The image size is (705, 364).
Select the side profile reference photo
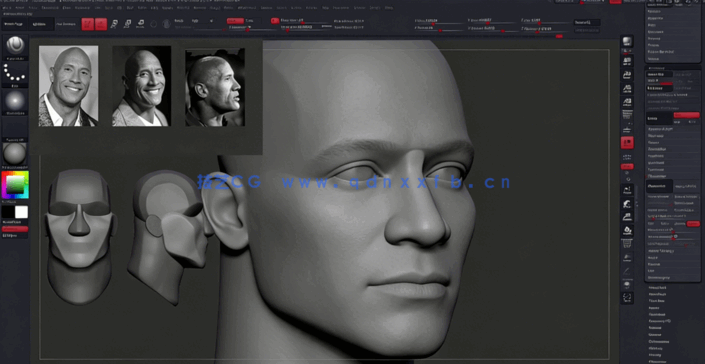click(x=215, y=88)
